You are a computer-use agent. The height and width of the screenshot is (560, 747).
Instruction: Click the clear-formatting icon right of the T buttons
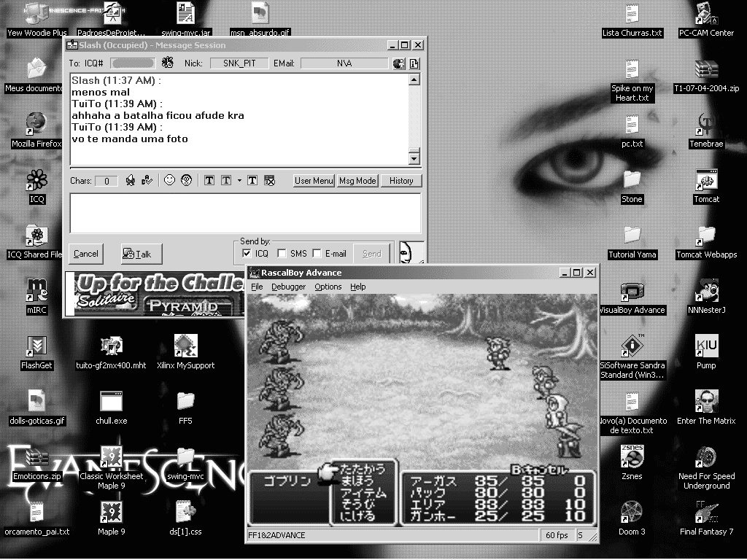click(270, 181)
